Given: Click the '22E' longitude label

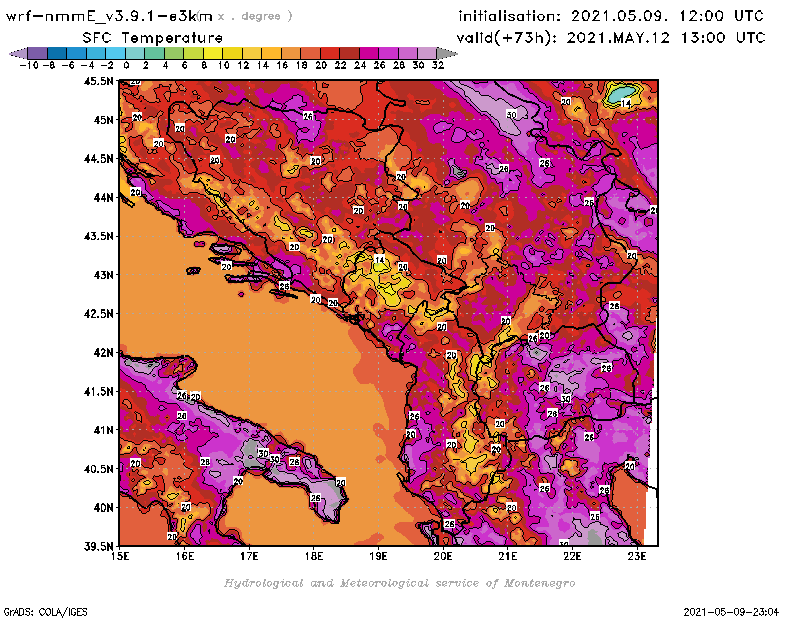Looking at the screenshot, I should pos(572,556).
